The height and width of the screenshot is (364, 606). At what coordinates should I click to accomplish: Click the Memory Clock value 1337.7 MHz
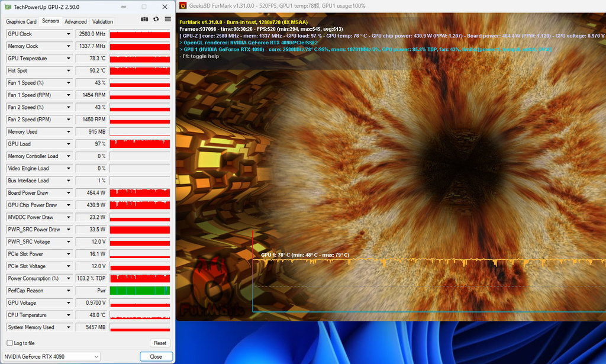click(92, 46)
